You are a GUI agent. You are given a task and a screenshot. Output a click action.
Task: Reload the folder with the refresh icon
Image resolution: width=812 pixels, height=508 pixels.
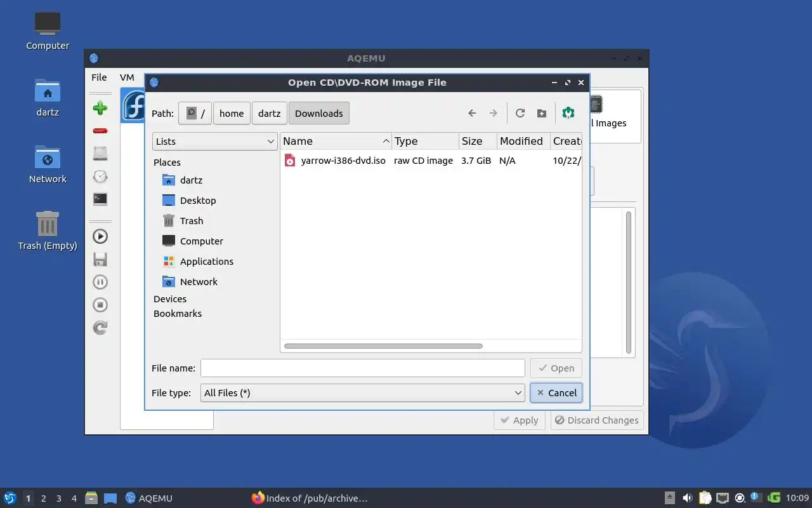pos(520,113)
